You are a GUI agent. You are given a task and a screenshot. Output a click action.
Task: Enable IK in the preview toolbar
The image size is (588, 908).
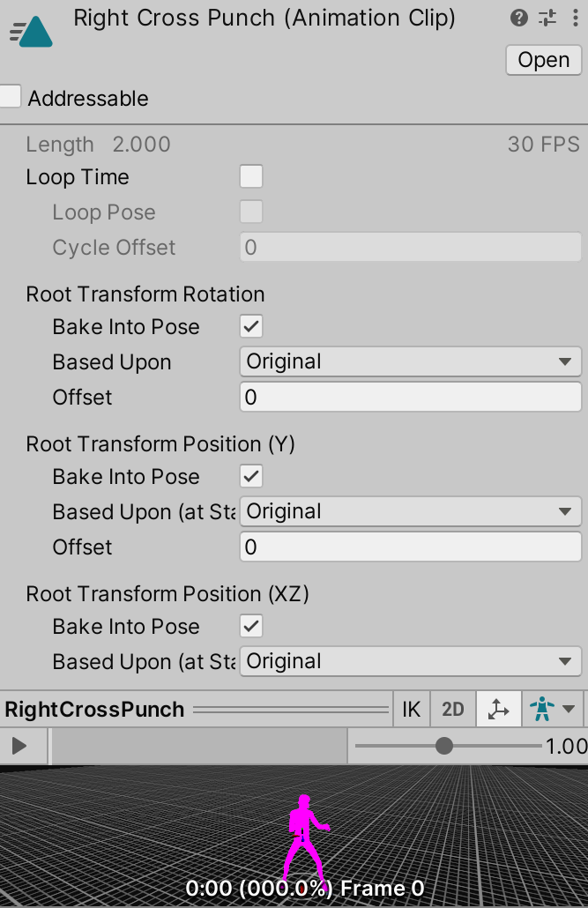tap(411, 709)
